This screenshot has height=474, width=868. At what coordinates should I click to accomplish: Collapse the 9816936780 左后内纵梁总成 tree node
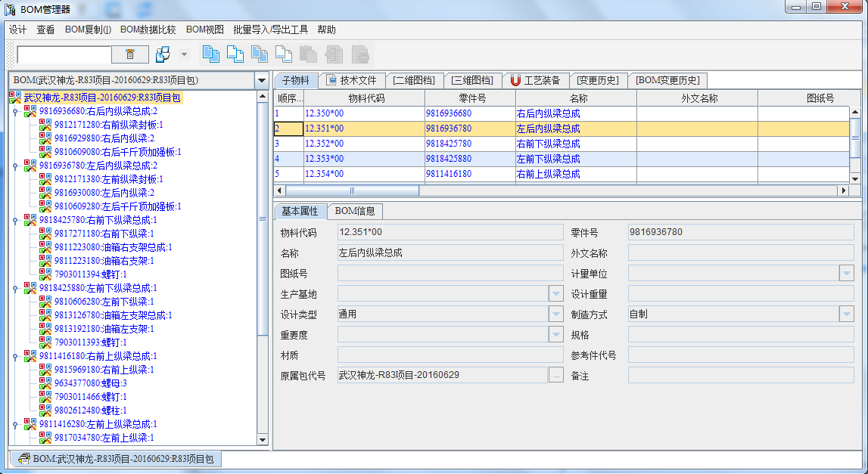pos(14,166)
